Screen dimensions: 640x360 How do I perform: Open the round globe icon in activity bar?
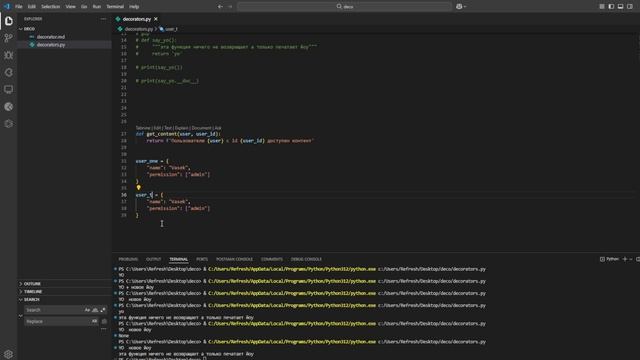point(9,107)
